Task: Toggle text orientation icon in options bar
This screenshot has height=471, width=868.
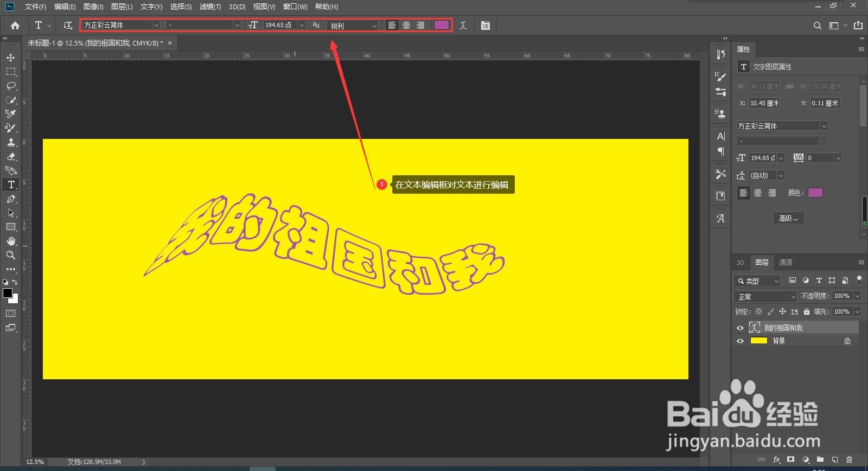Action: click(68, 26)
